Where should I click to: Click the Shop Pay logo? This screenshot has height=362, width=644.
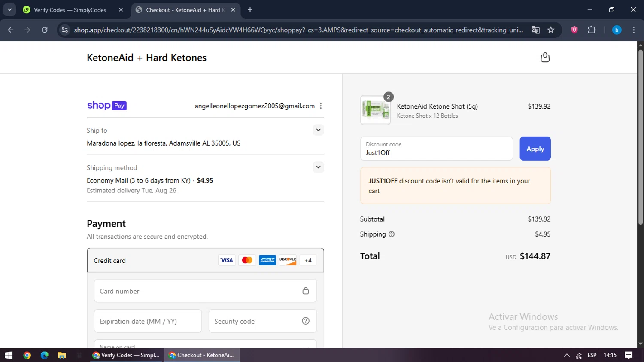pos(107,106)
